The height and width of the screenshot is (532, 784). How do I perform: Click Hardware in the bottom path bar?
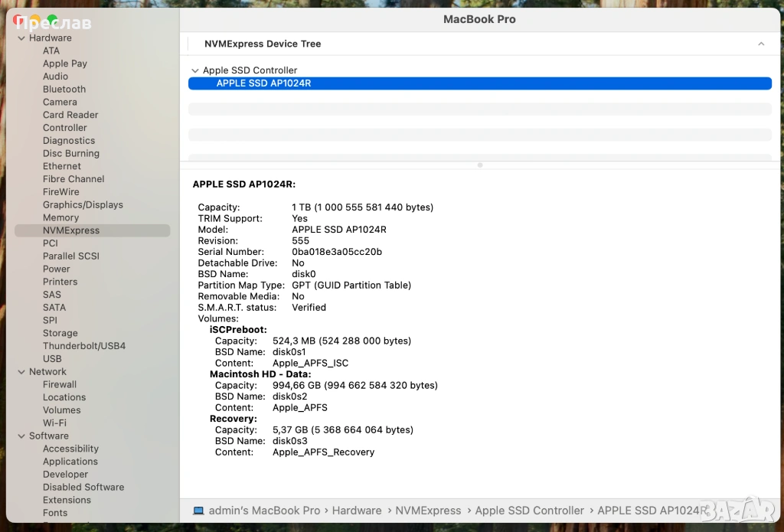[356, 511]
